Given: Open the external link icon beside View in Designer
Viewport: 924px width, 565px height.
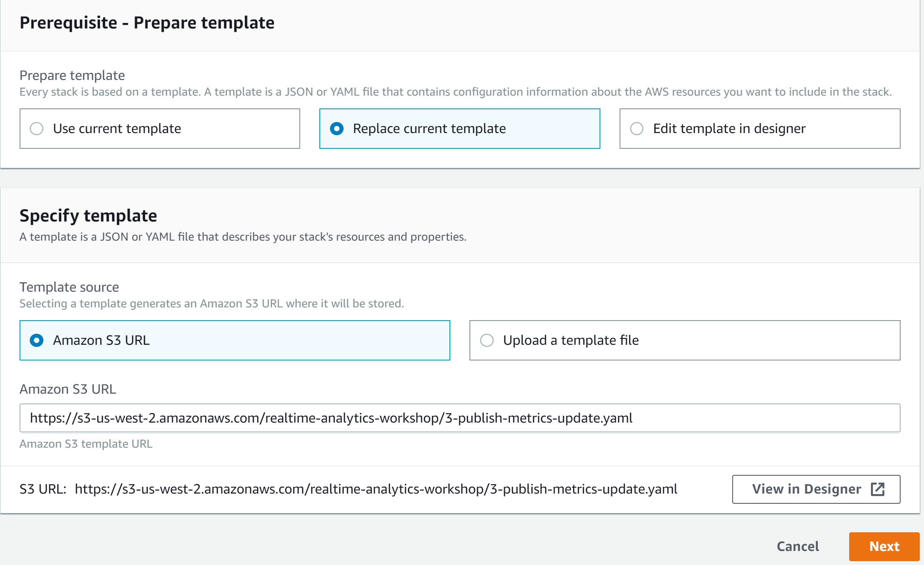Looking at the screenshot, I should (x=878, y=489).
